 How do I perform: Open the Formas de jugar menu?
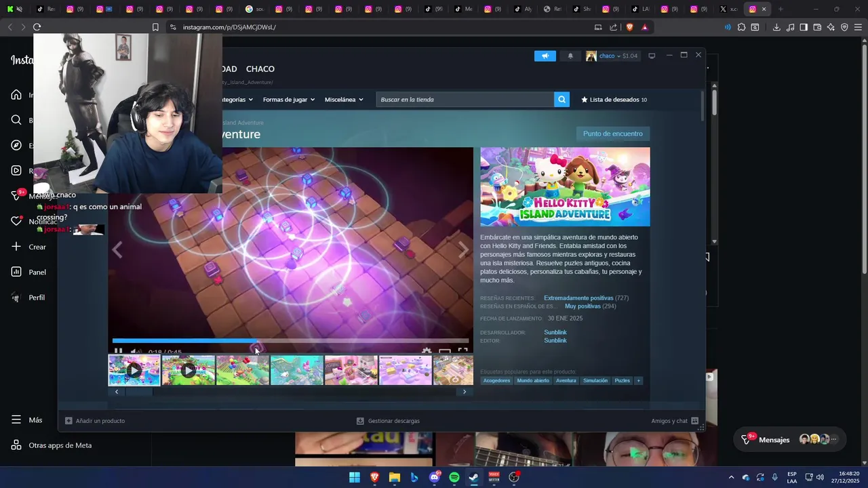(289, 100)
